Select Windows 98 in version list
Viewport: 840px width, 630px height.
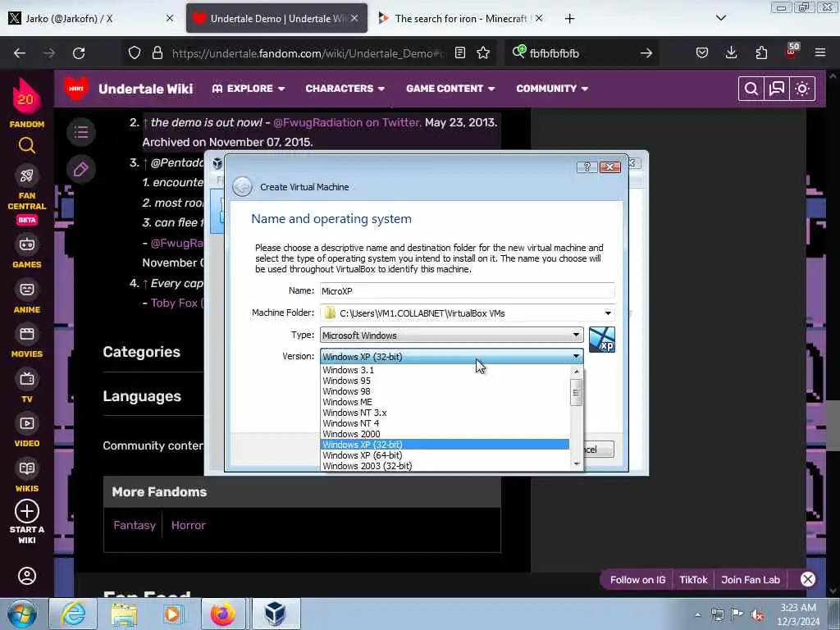pos(445,391)
